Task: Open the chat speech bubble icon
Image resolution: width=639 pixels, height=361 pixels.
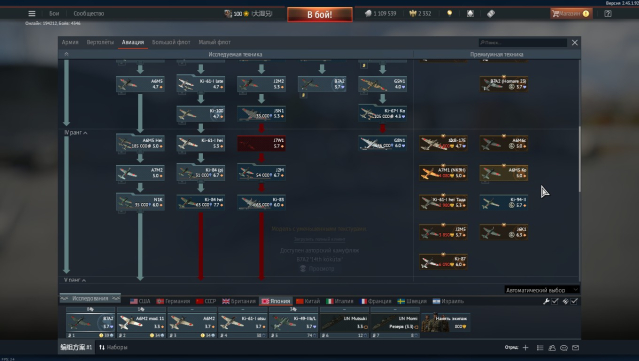Action: 564,348
